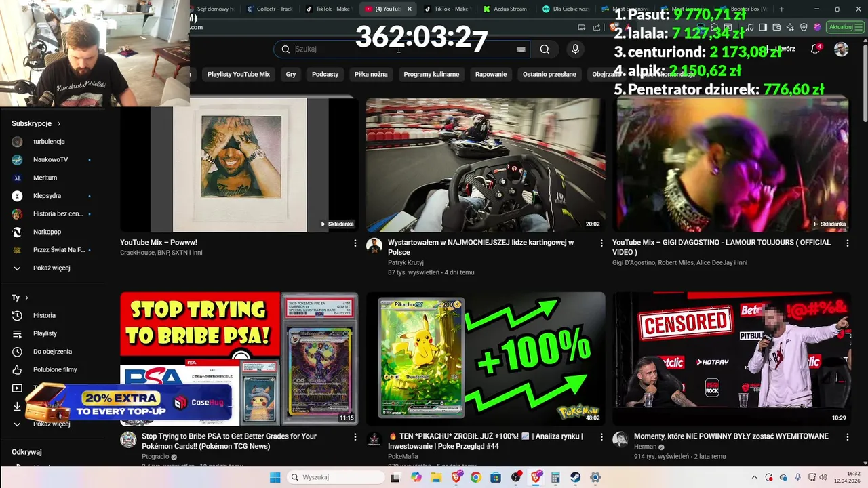
Task: Open options for Momenty WYEMITOWANE video
Action: point(847,437)
